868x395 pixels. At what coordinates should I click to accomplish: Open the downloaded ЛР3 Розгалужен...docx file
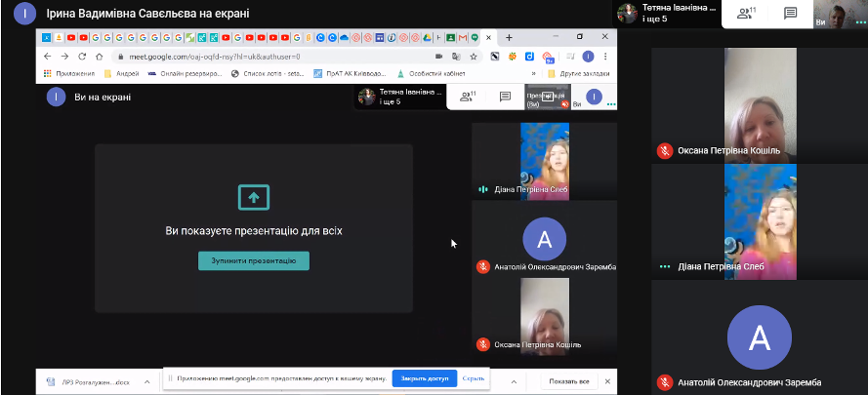(89, 381)
